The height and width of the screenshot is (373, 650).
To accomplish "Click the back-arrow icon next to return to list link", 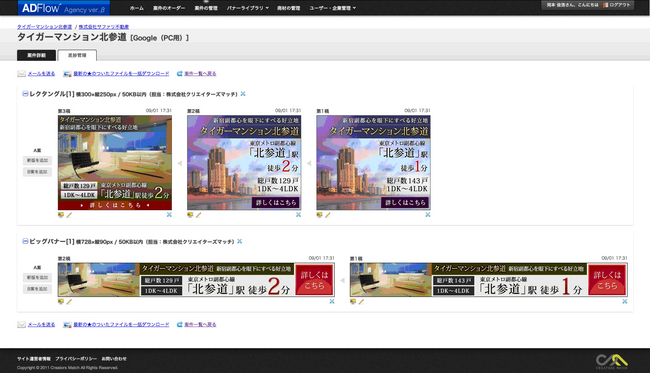I will (179, 74).
